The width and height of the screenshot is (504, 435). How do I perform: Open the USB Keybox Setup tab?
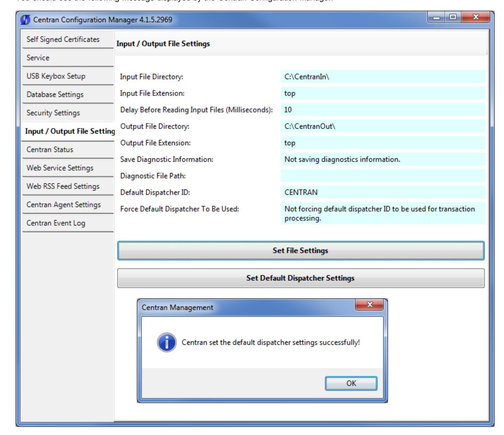point(68,76)
